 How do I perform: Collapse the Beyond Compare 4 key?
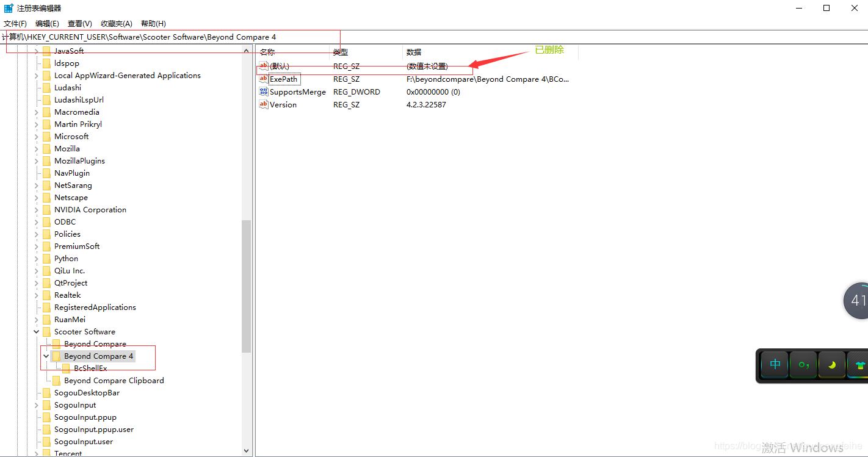(46, 356)
